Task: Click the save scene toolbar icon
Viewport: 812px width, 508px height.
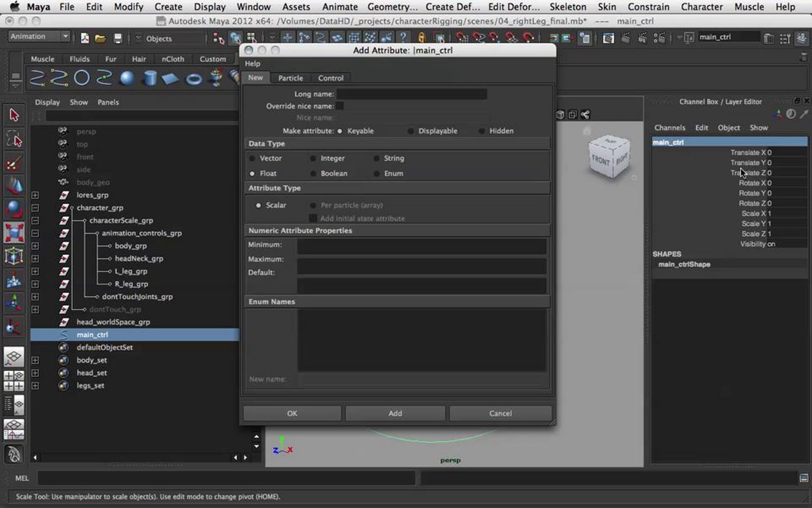Action: tap(117, 38)
